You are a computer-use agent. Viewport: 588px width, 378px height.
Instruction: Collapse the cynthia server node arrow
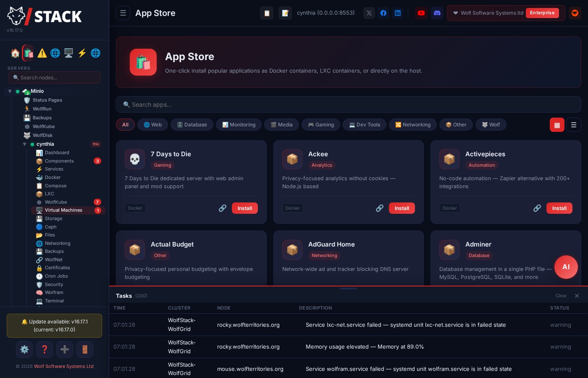24,144
